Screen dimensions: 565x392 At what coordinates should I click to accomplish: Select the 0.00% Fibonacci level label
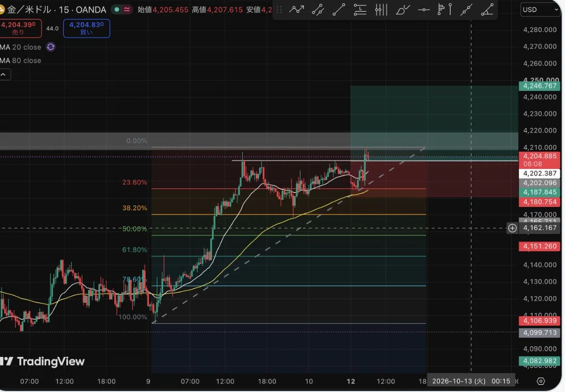tap(137, 141)
